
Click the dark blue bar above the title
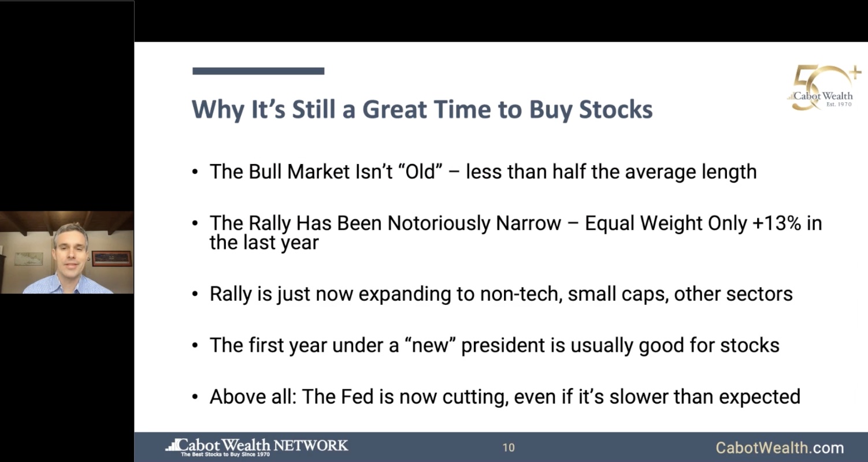(x=258, y=71)
